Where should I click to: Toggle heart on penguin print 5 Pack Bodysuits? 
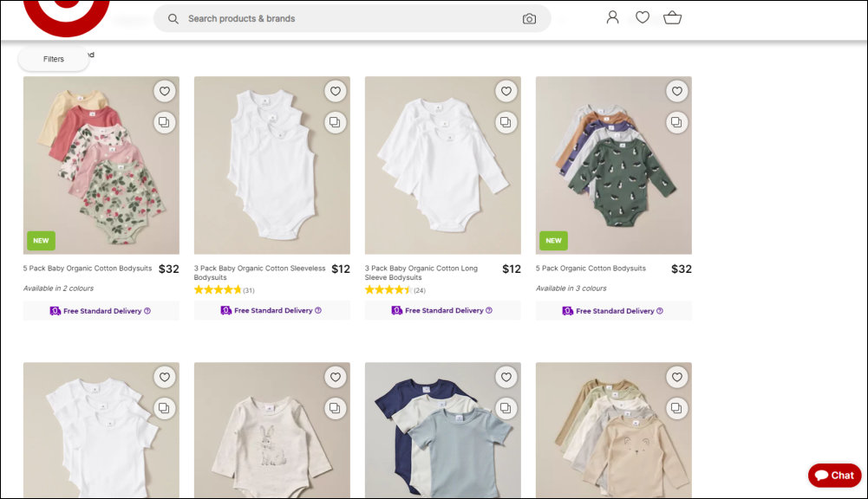[677, 91]
